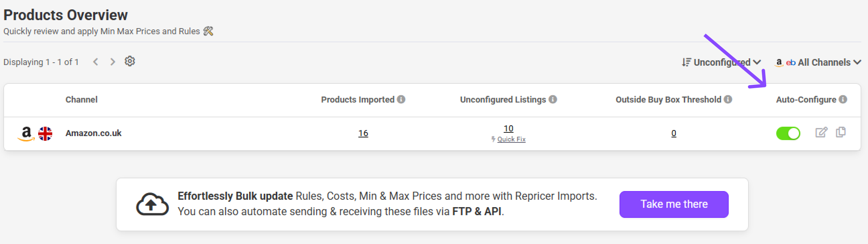This screenshot has height=244, width=868.
Task: Click Unconfigured Listings info icon
Action: (553, 100)
